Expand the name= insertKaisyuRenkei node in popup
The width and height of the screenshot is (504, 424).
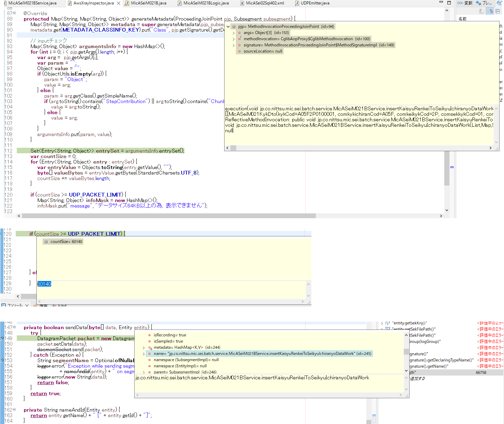click(x=143, y=353)
